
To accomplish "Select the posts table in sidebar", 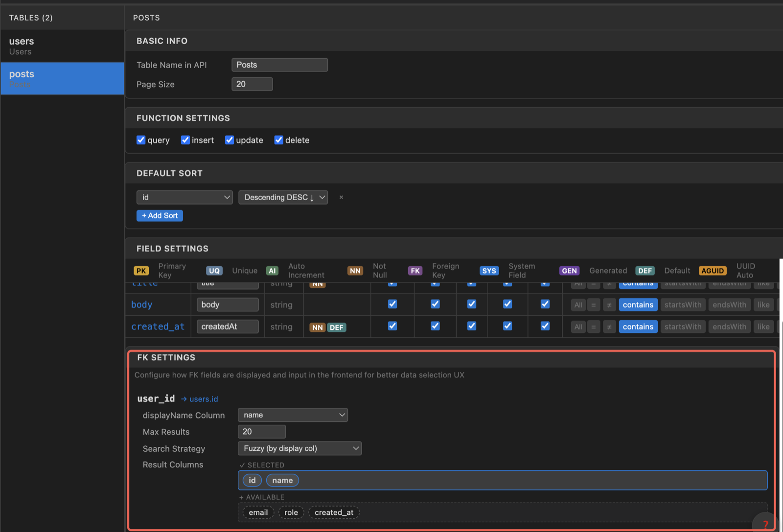I will pyautogui.click(x=62, y=78).
